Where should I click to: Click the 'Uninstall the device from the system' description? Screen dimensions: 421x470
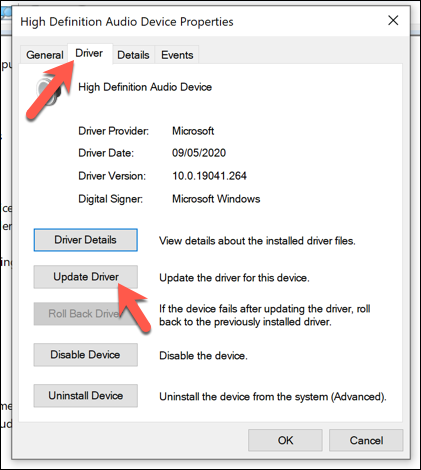273,397
